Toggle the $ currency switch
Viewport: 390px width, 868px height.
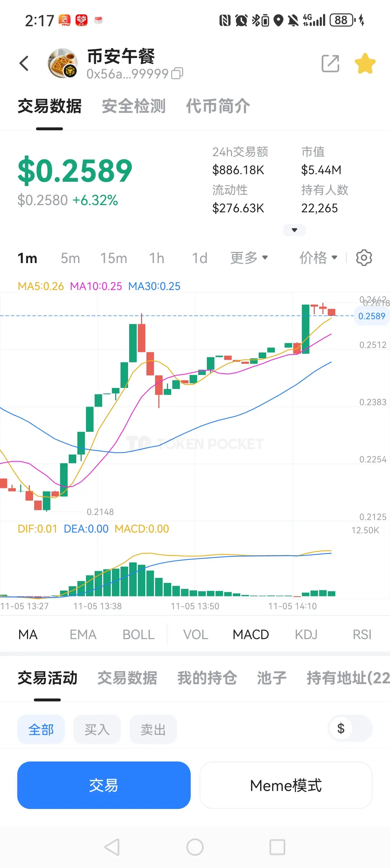[x=350, y=728]
